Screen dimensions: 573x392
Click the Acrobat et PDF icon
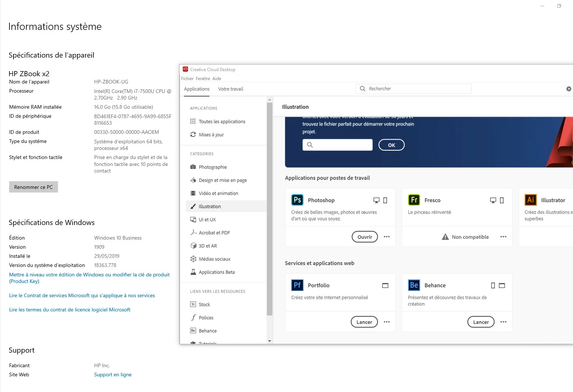tap(193, 233)
